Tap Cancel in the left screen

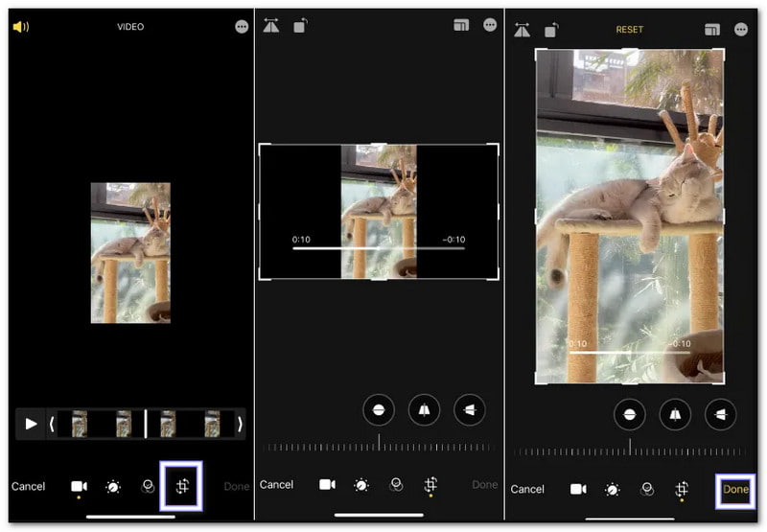pos(29,486)
